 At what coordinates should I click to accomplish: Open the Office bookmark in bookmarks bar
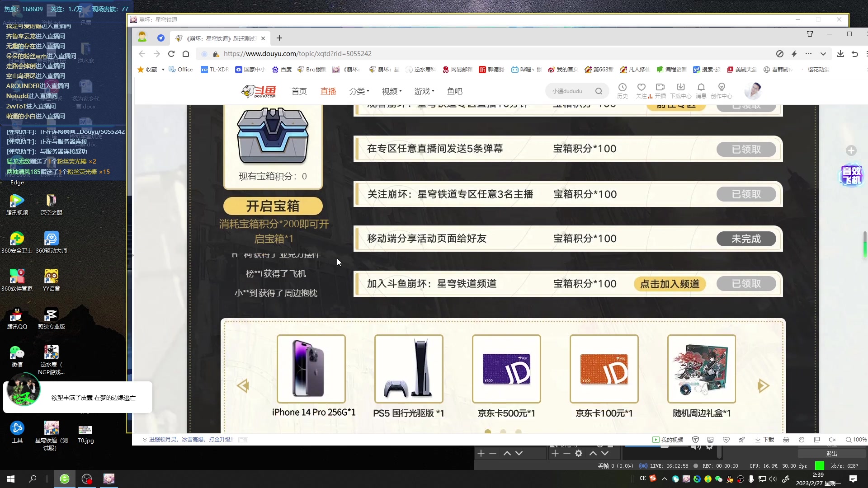point(181,70)
